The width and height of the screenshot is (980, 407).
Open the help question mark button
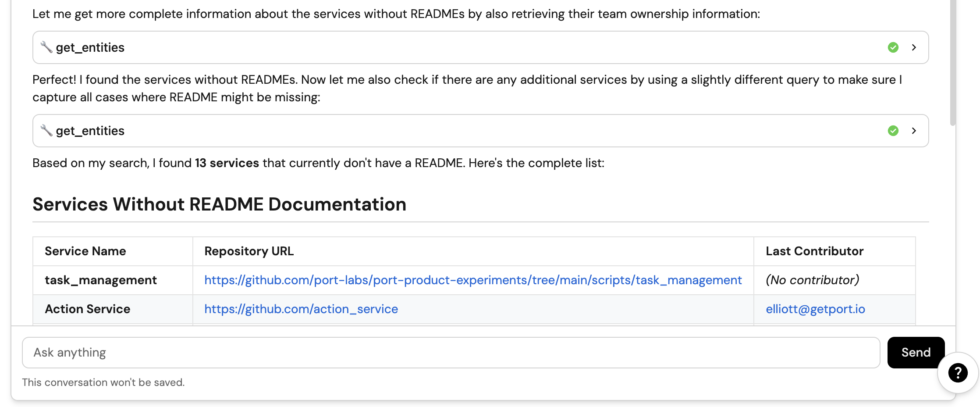(958, 373)
